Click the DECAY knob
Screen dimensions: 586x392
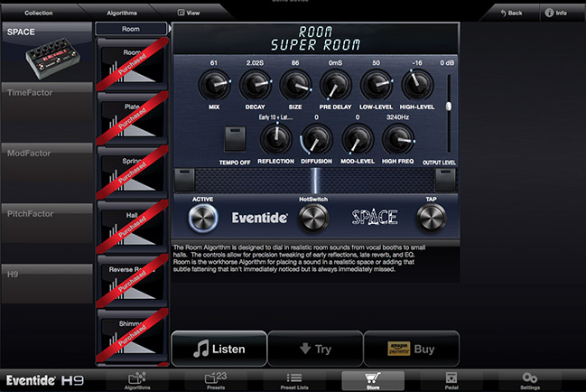(x=256, y=85)
